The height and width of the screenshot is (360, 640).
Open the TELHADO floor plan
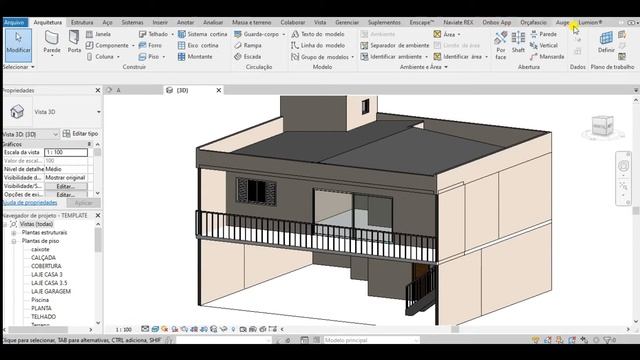point(44,317)
